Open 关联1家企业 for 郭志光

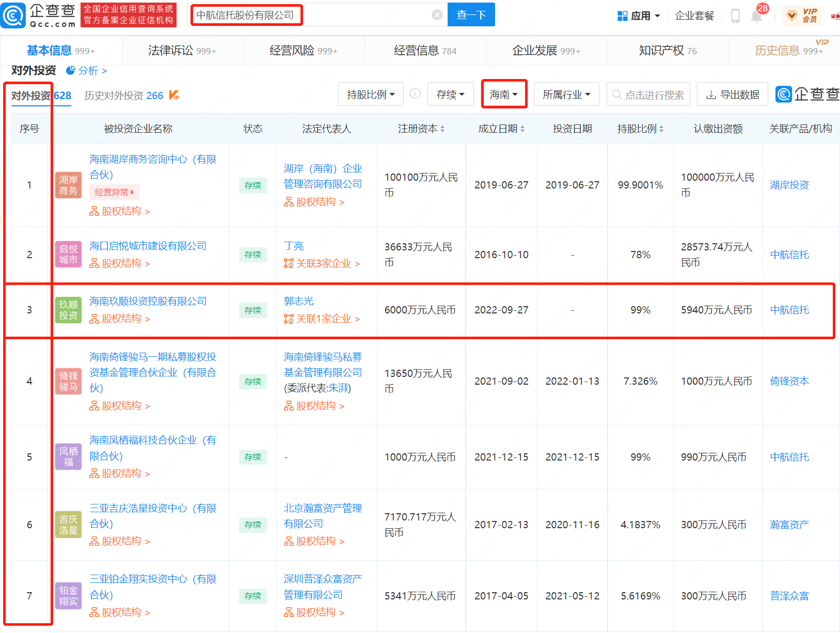coord(322,319)
